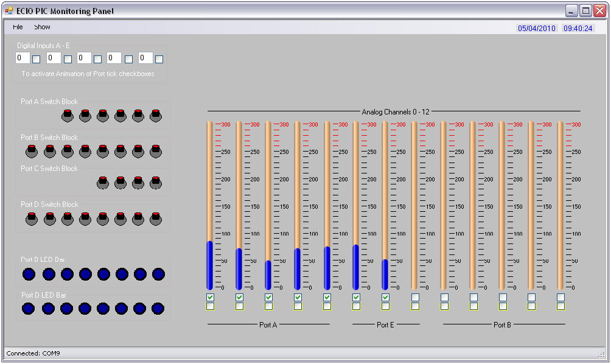Uncheck the green-ticked checkbox under analog channel 3

coord(298,298)
